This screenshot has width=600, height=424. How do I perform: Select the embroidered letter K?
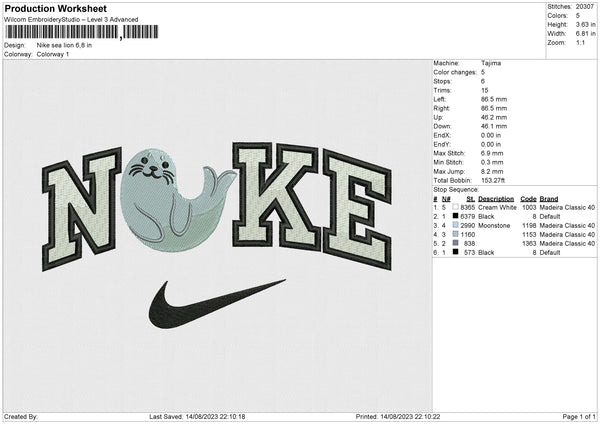click(x=275, y=196)
